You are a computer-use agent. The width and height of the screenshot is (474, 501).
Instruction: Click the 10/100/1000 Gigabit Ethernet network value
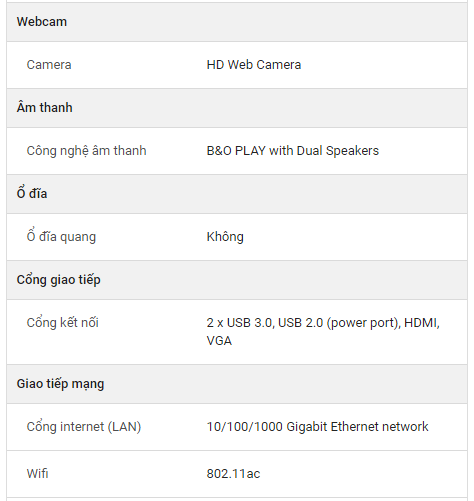point(317,427)
